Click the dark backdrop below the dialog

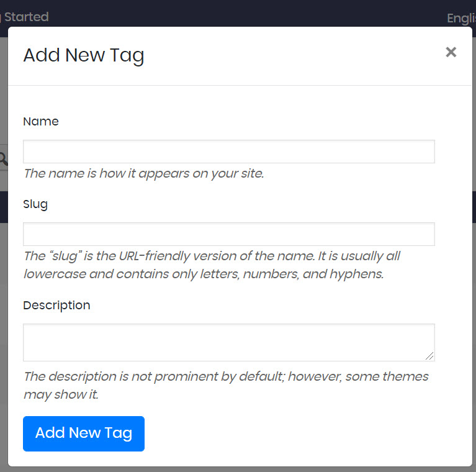tap(238, 469)
